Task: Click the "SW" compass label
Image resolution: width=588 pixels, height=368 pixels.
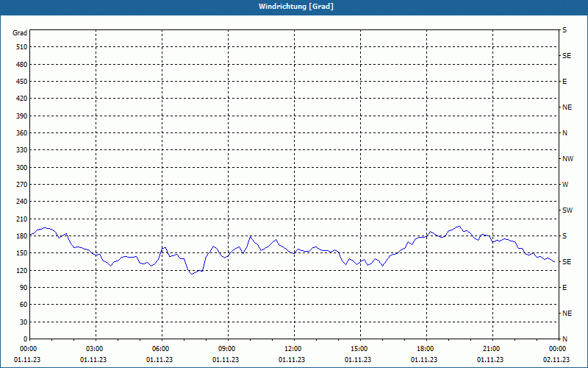Action: (x=567, y=210)
